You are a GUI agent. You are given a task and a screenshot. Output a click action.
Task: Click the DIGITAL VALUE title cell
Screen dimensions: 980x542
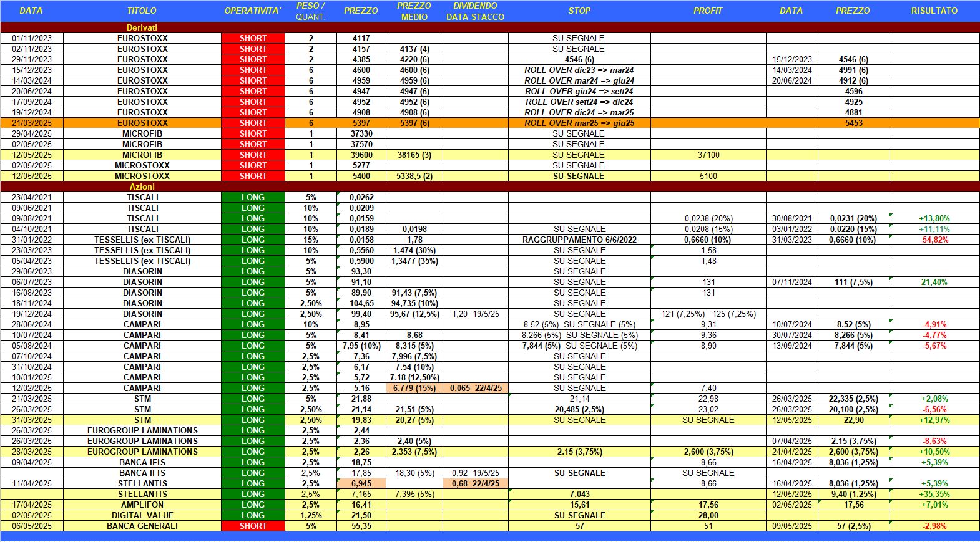pos(142,515)
